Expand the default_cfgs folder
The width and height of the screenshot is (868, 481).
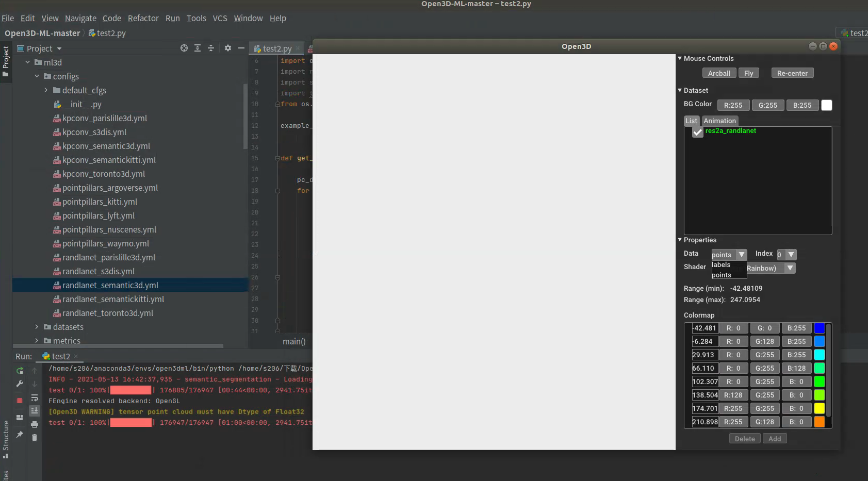[x=46, y=90]
